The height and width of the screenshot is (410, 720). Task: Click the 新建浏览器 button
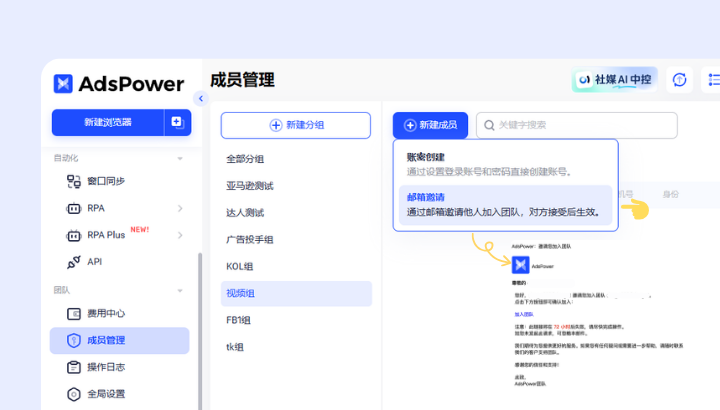(x=108, y=122)
